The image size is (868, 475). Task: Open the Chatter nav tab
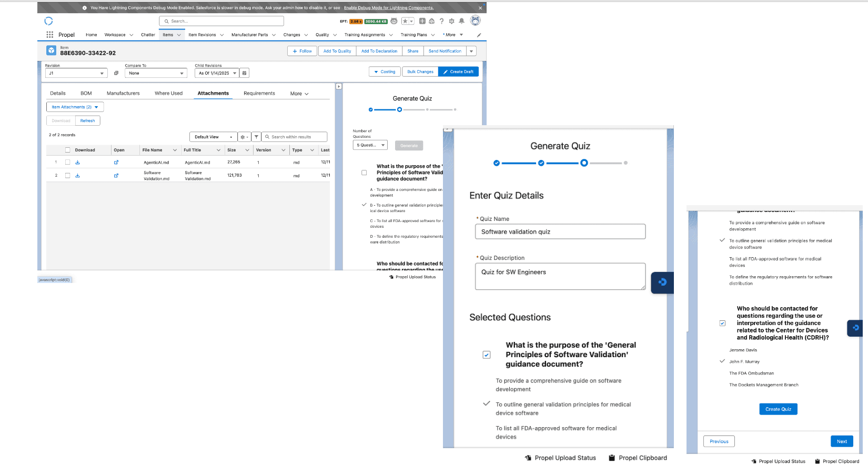[x=148, y=35]
